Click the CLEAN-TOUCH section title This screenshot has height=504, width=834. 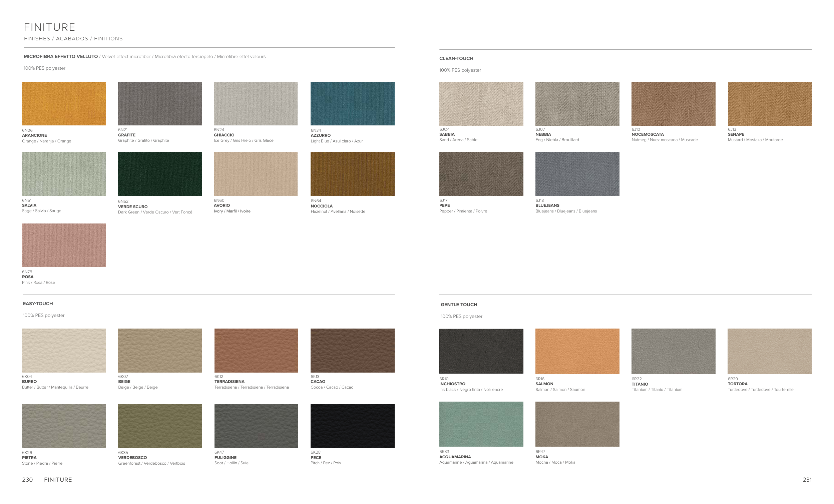click(456, 59)
